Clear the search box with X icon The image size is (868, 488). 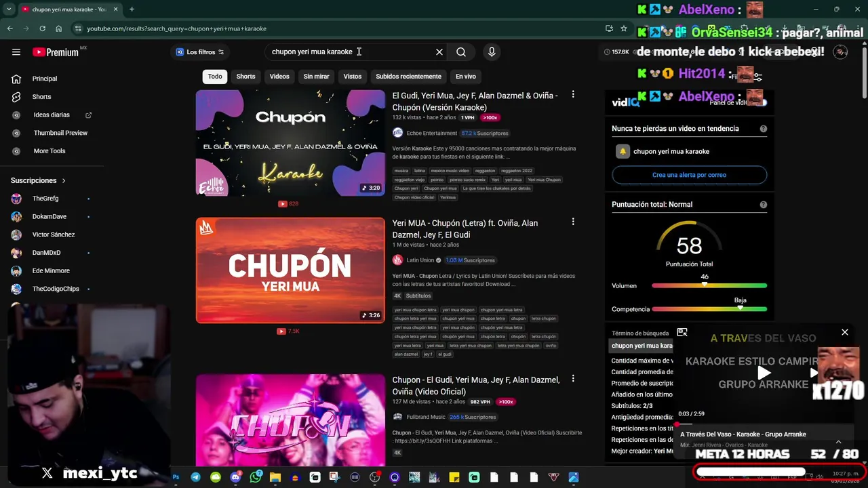point(439,52)
